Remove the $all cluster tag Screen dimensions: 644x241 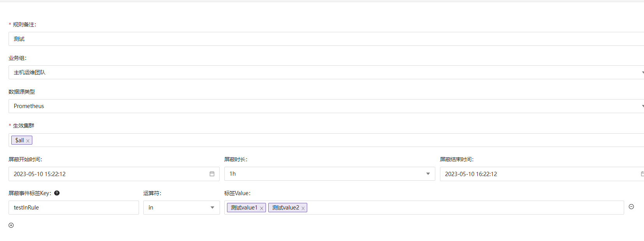coord(28,141)
